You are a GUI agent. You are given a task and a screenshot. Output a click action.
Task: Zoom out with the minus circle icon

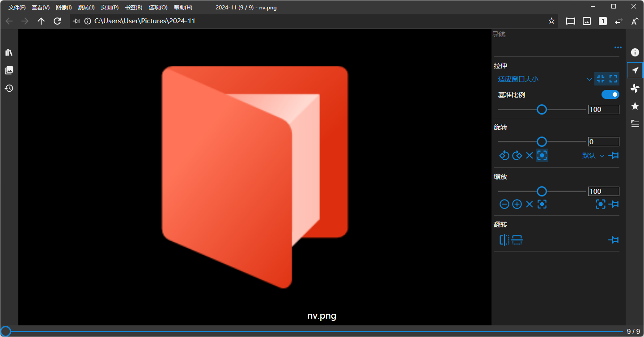tap(504, 204)
